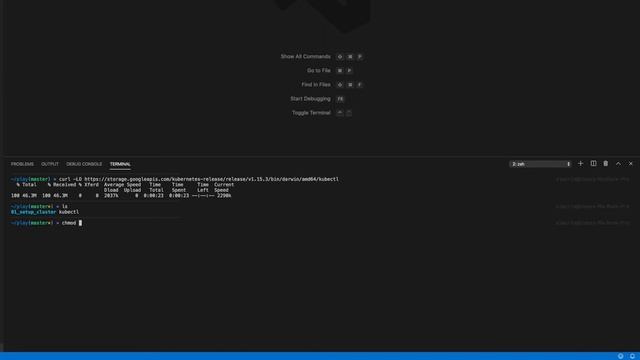Click the Start Debugging hint

click(310, 99)
